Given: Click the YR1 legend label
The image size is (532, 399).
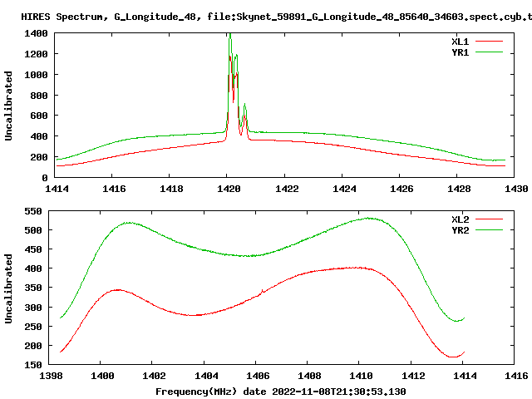Looking at the screenshot, I should point(460,52).
